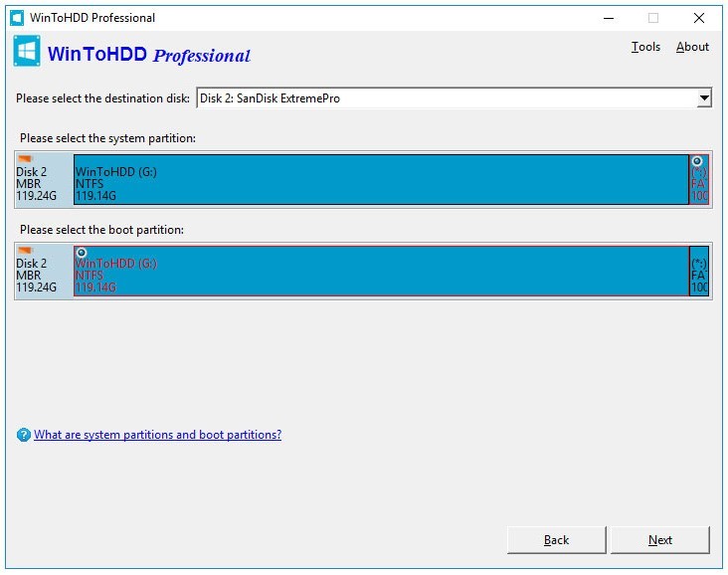
Task: Open 'What are system partitions and boot partitions?' link
Action: coord(158,435)
